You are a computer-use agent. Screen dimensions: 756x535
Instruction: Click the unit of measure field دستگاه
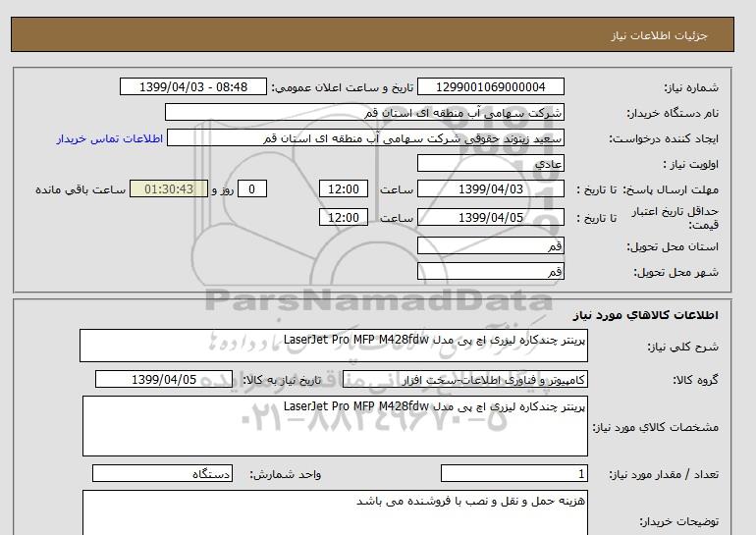[x=162, y=474]
